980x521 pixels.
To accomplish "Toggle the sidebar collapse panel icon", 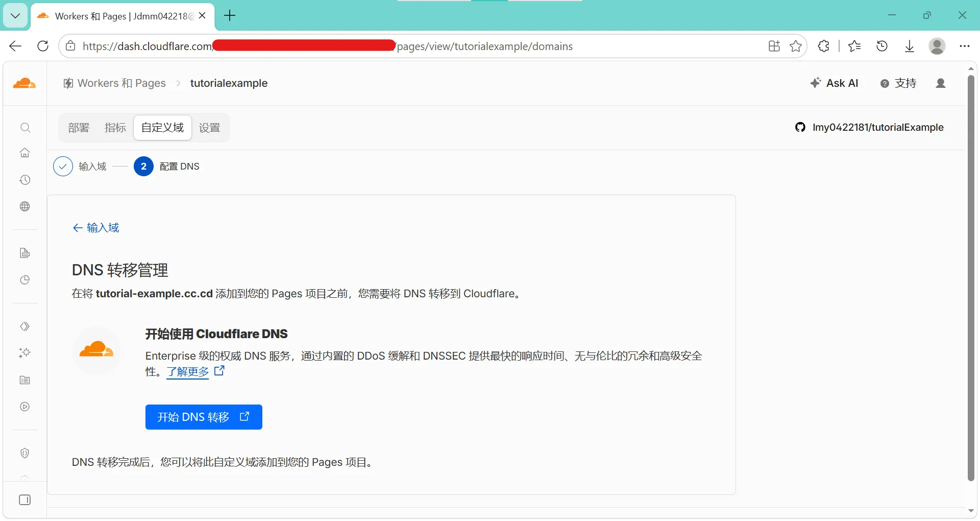I will point(25,500).
